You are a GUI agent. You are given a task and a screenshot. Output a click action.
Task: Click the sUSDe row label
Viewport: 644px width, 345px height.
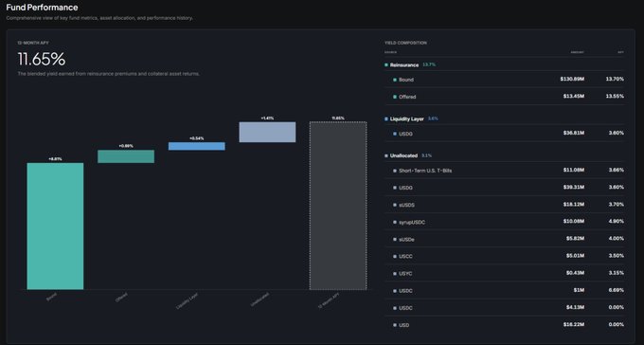point(406,240)
